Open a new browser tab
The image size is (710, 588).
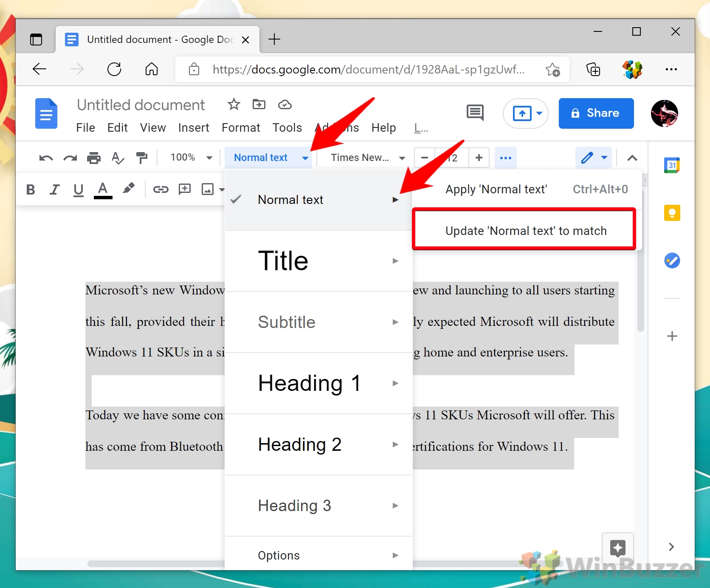tap(274, 39)
